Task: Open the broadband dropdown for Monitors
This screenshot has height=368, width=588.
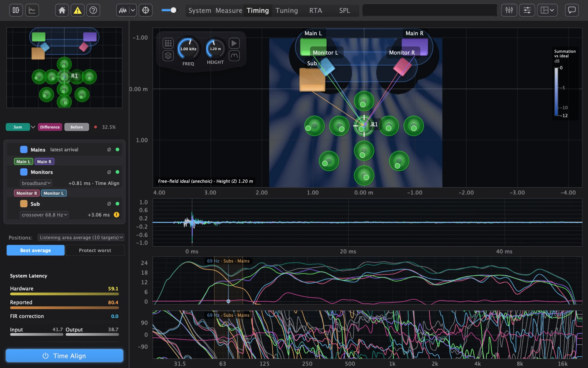Action: click(36, 183)
